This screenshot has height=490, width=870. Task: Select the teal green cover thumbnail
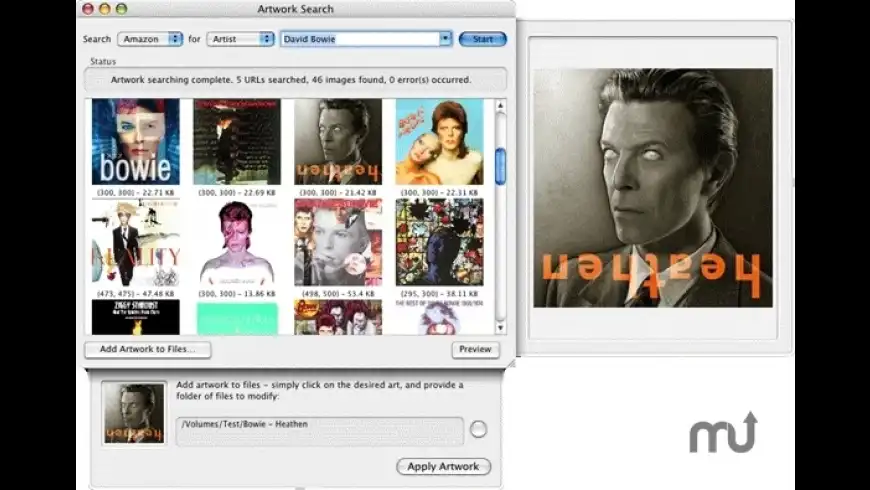click(x=237, y=318)
